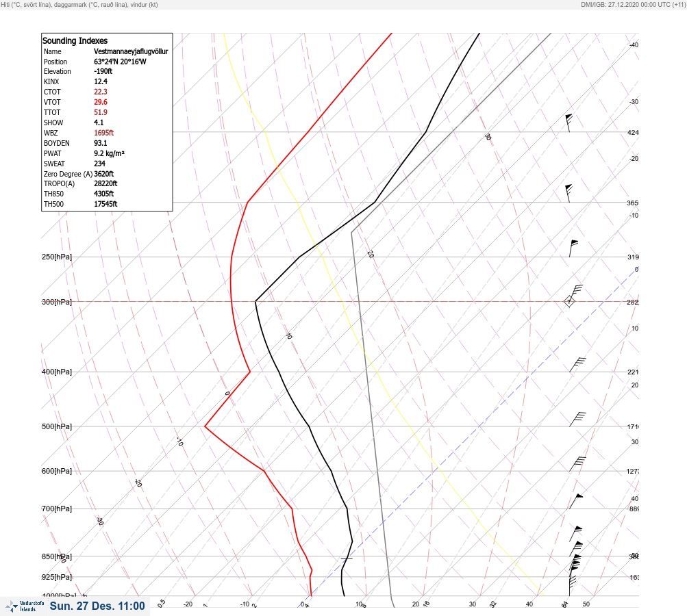Click the PWAT value 9.2 kg/m²
The height and width of the screenshot is (616, 687).
[109, 153]
